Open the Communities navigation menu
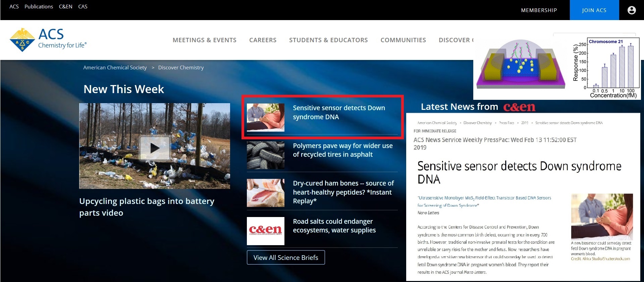 pyautogui.click(x=403, y=40)
